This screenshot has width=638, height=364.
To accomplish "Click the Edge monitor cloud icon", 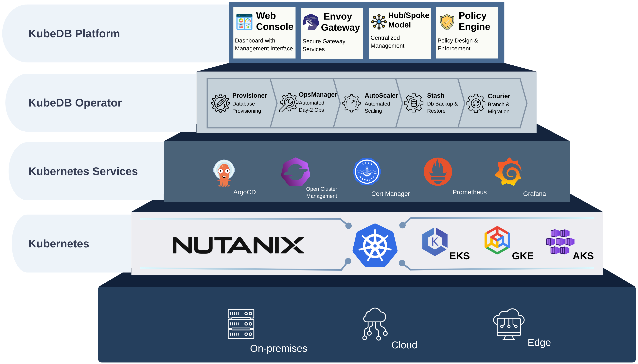I will pos(508,324).
